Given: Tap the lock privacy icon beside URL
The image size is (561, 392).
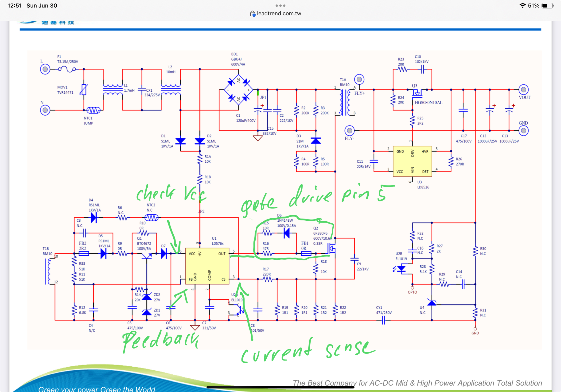Looking at the screenshot, I should point(252,14).
